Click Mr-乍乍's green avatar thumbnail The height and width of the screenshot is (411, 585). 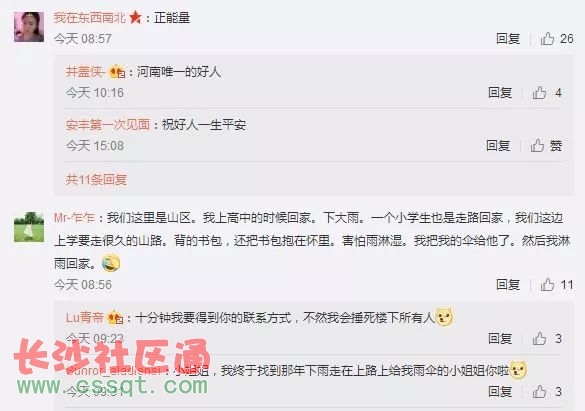point(29,227)
